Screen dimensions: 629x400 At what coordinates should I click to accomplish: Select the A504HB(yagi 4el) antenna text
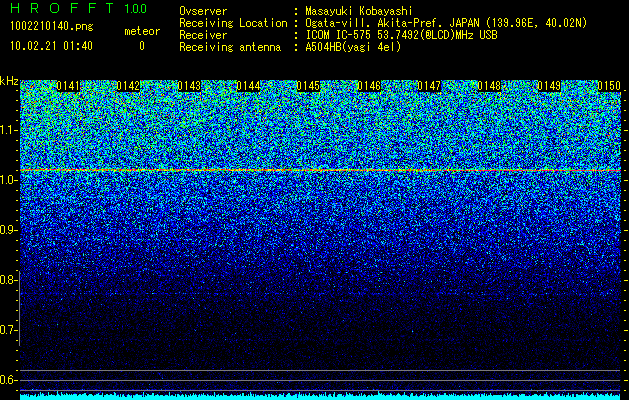(x=353, y=47)
